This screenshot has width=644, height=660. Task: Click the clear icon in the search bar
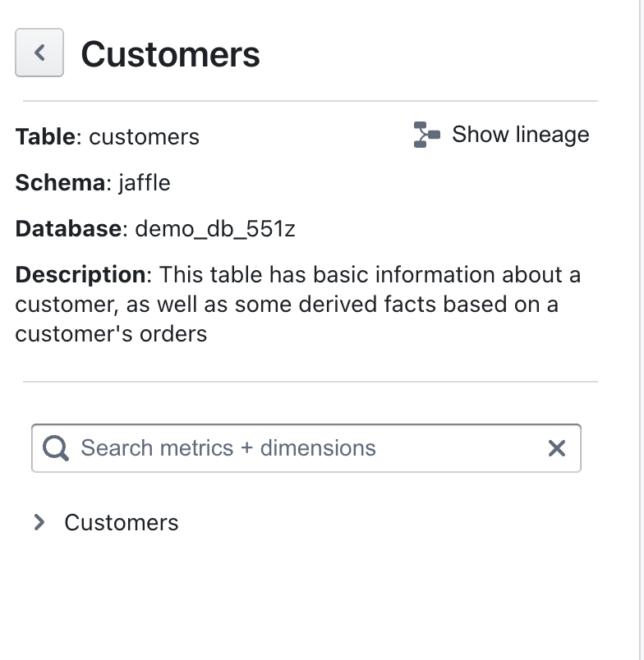(556, 448)
